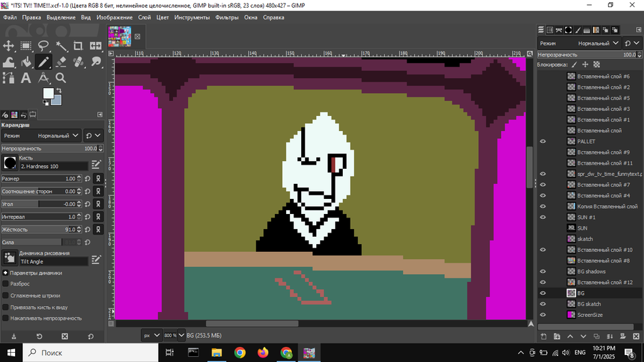644x362 pixels.
Task: Open the Правка menu
Action: [x=31, y=17]
